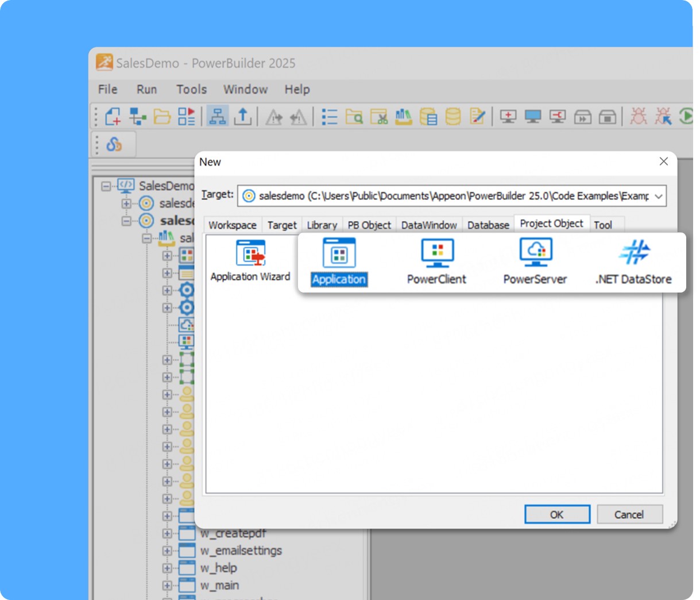Viewport: 700px width, 600px height.
Task: Click the cloud object icon in system tree
Action: coord(187,325)
